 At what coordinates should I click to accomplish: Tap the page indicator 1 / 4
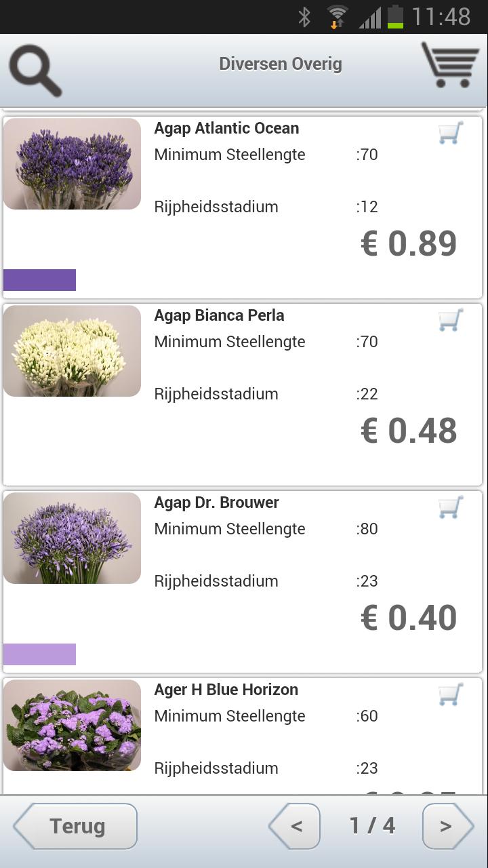tap(372, 825)
